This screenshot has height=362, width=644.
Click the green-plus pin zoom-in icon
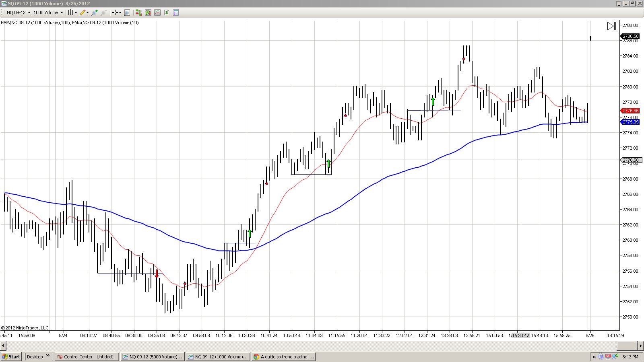click(x=95, y=12)
